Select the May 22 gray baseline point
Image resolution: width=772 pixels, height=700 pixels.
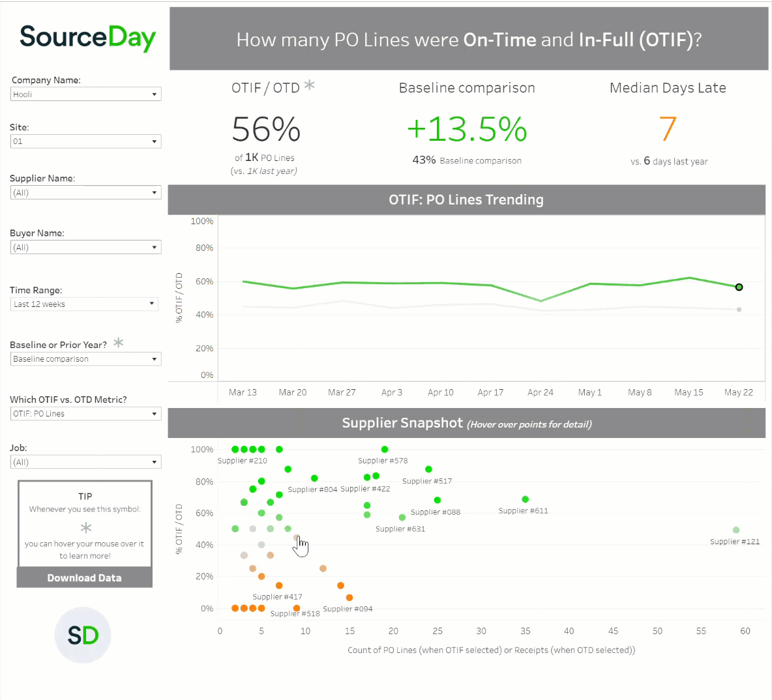(739, 310)
